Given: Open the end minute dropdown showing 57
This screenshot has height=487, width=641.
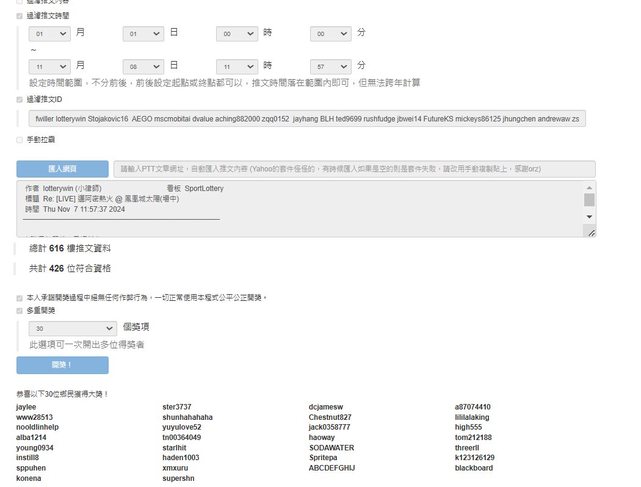Looking at the screenshot, I should point(330,66).
